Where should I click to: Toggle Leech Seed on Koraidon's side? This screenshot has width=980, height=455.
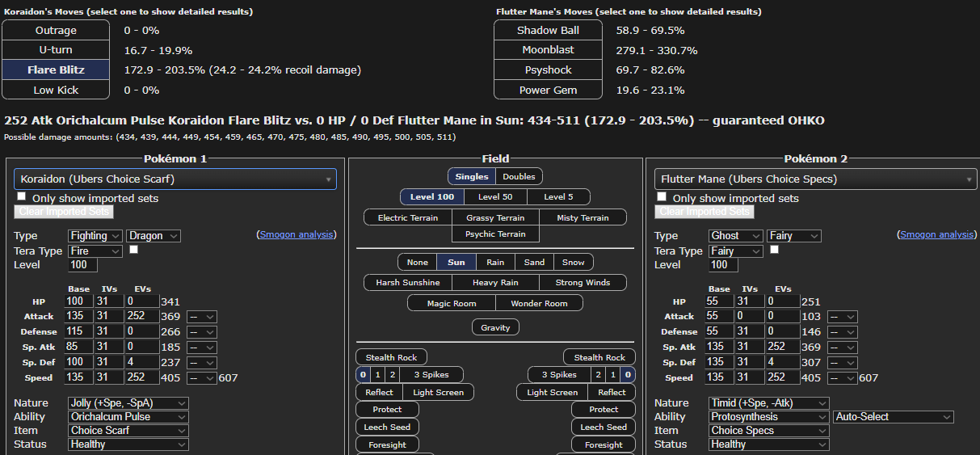pos(388,427)
